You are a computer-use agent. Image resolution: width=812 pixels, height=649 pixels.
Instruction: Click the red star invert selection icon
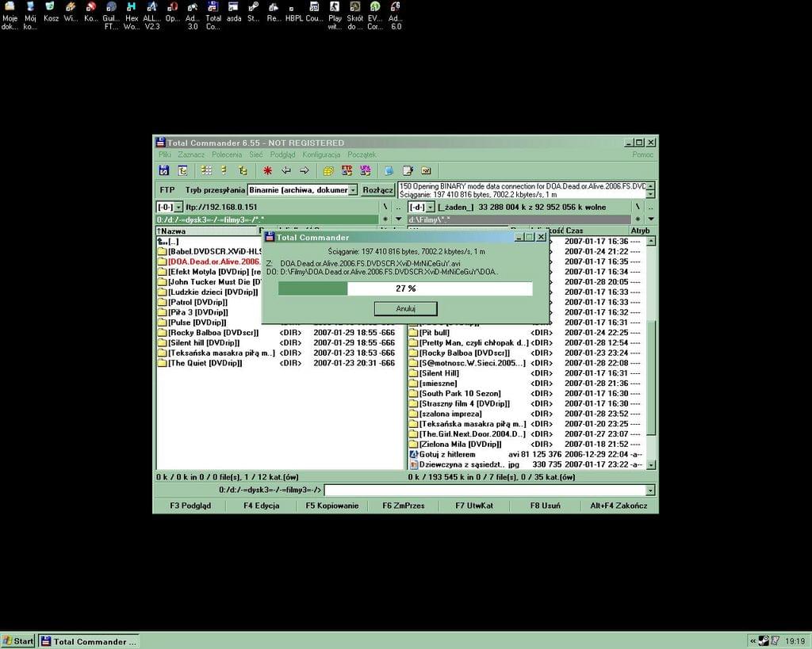(267, 170)
